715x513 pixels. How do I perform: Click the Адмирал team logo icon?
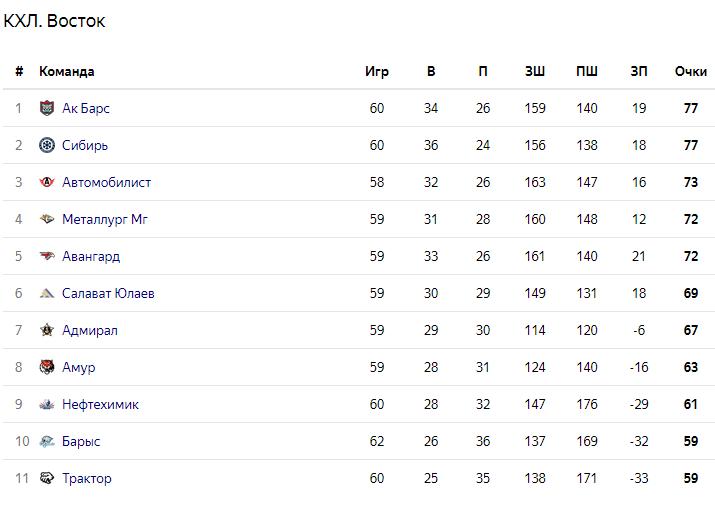point(47,330)
